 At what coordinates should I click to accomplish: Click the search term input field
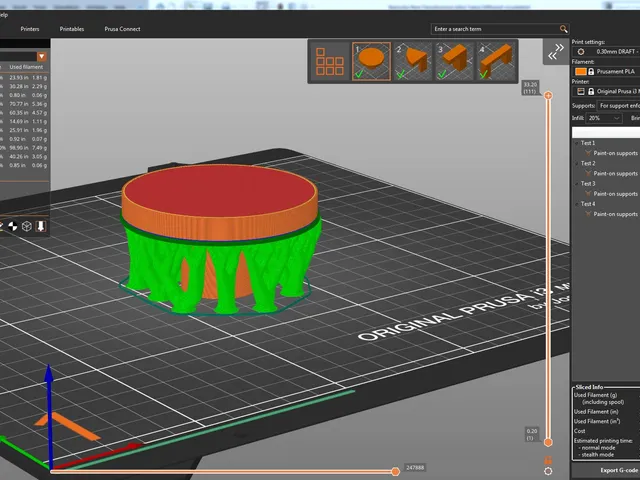coord(495,29)
